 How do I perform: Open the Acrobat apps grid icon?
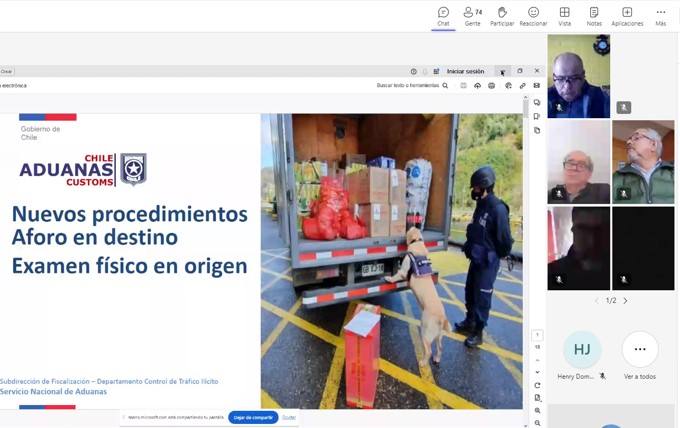[436, 71]
